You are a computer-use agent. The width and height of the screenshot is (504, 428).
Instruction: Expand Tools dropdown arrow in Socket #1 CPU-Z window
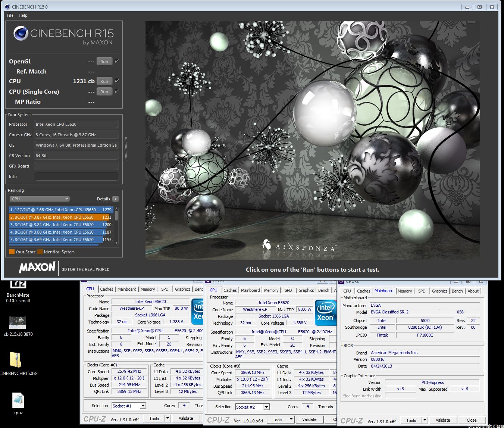coord(168,418)
